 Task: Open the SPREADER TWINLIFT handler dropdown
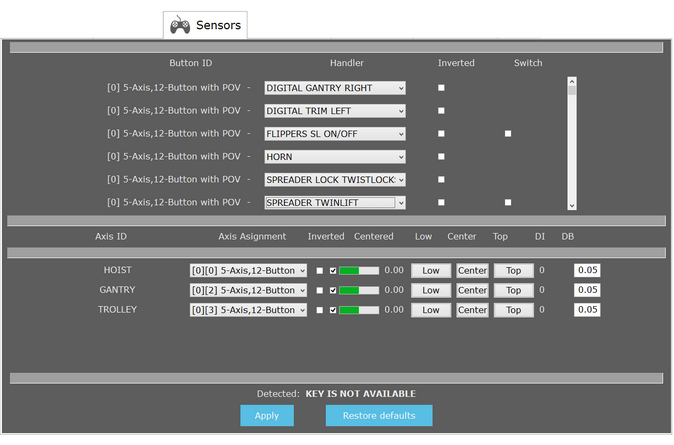coord(335,202)
